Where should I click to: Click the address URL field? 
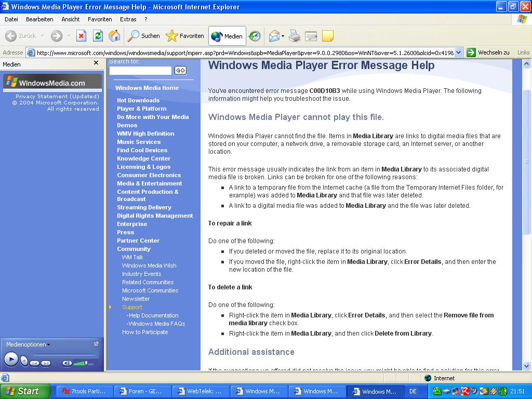click(244, 52)
